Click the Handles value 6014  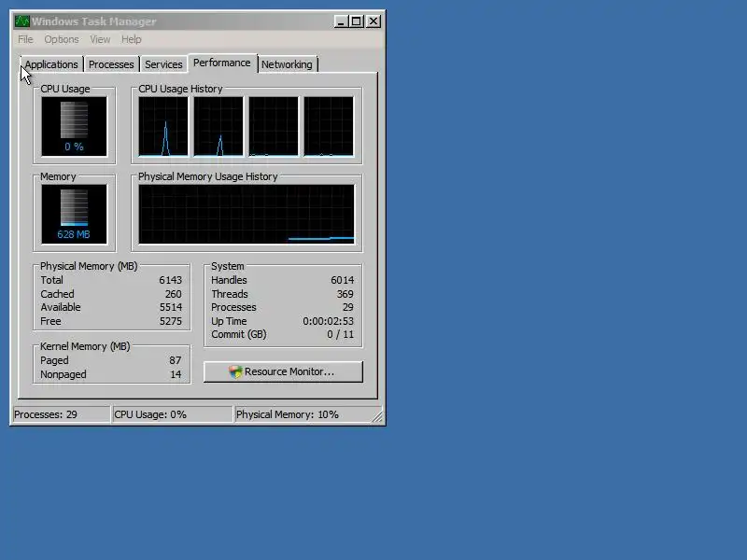click(343, 280)
